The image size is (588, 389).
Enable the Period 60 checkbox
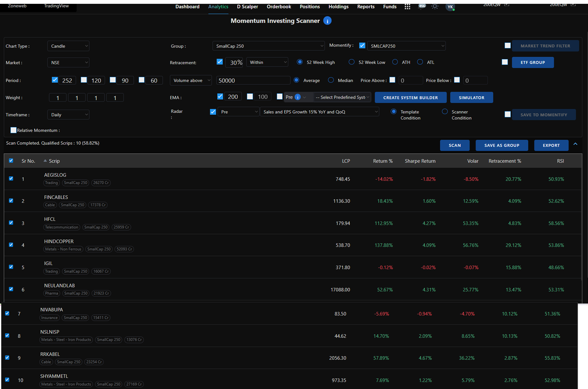142,80
